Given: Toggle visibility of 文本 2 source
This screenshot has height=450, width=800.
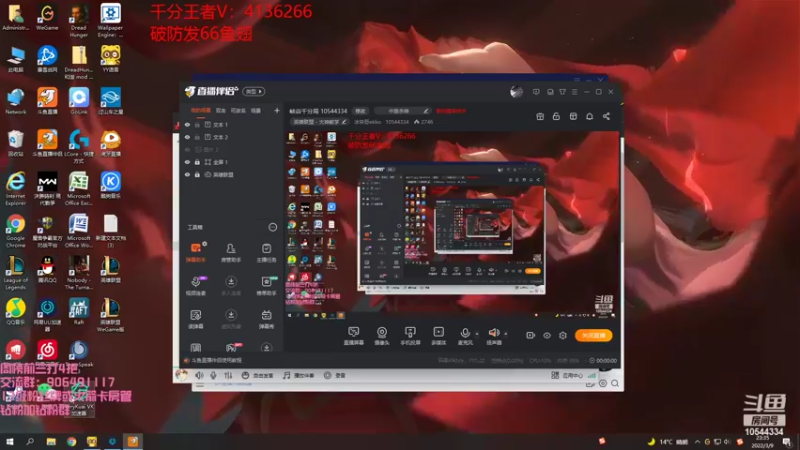Looking at the screenshot, I should tap(187, 137).
